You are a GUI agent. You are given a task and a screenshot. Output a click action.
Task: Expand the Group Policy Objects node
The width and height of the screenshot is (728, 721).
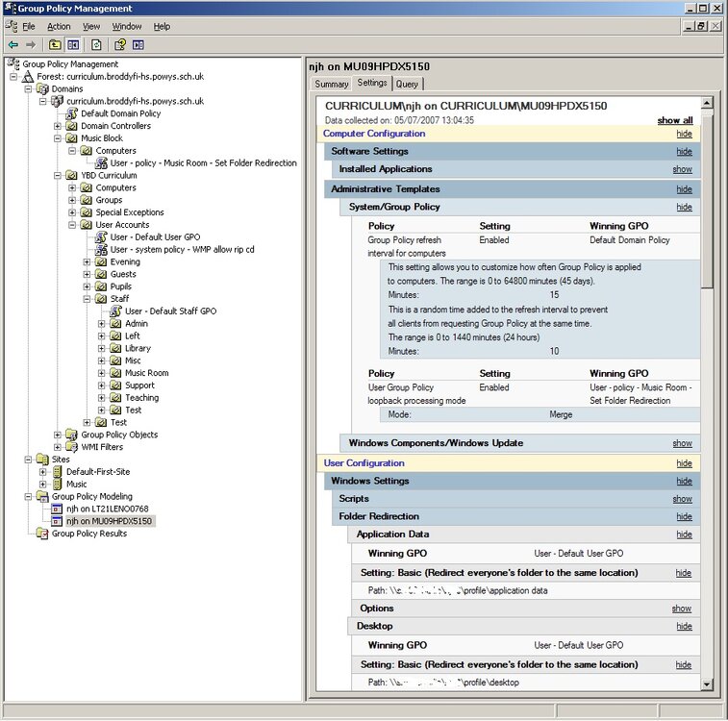57,435
